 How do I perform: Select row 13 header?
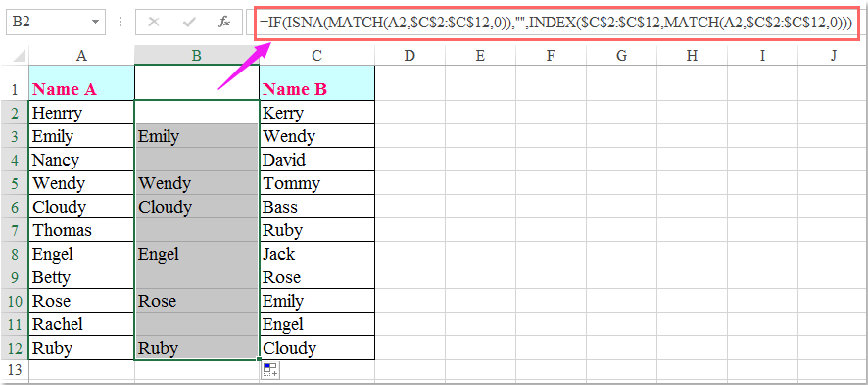pyautogui.click(x=15, y=369)
